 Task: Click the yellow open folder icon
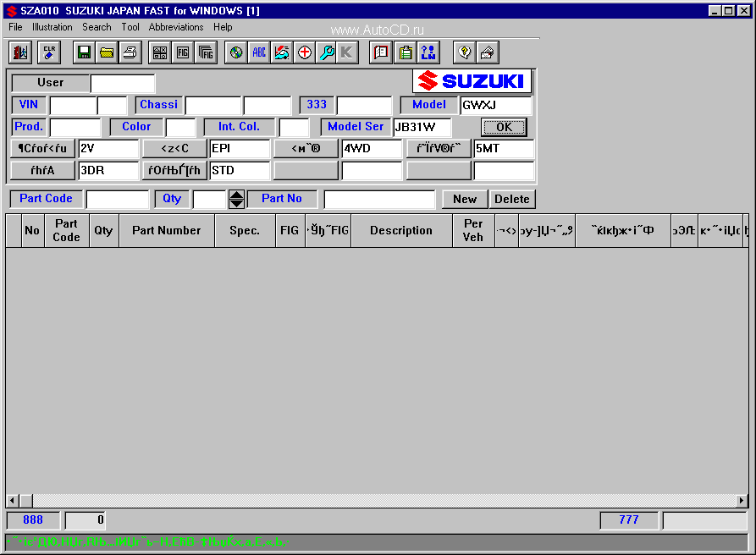tap(107, 52)
